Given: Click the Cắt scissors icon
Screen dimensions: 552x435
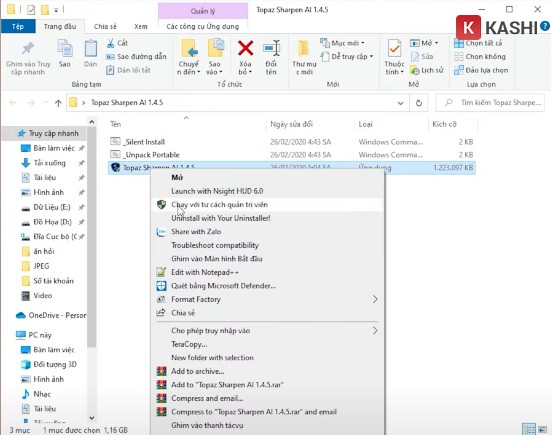Looking at the screenshot, I should [x=111, y=43].
